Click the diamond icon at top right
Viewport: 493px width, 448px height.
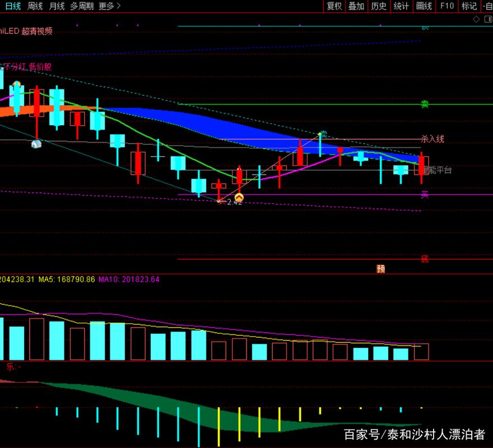476,19
